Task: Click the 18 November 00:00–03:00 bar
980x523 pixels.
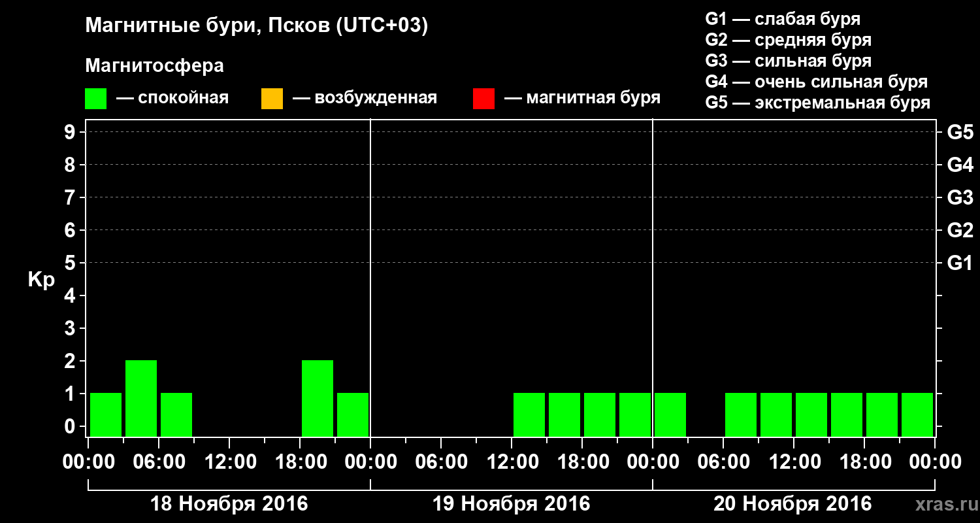Action: coord(106,414)
